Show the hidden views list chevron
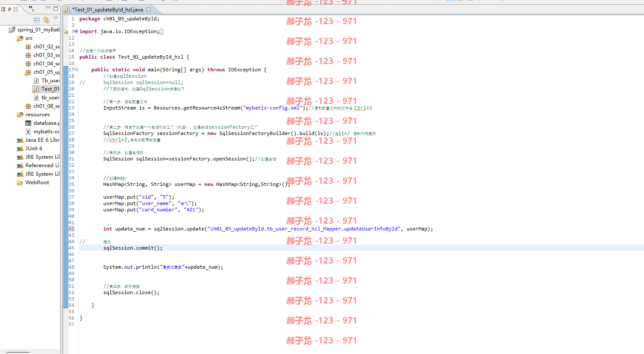Image resolution: width=644 pixels, height=354 pixels. click(x=31, y=8)
